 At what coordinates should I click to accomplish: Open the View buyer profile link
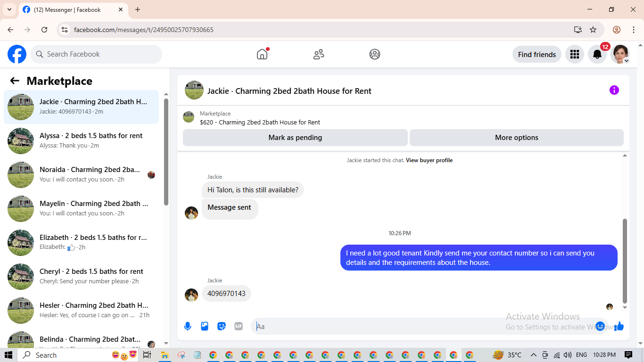pyautogui.click(x=429, y=160)
